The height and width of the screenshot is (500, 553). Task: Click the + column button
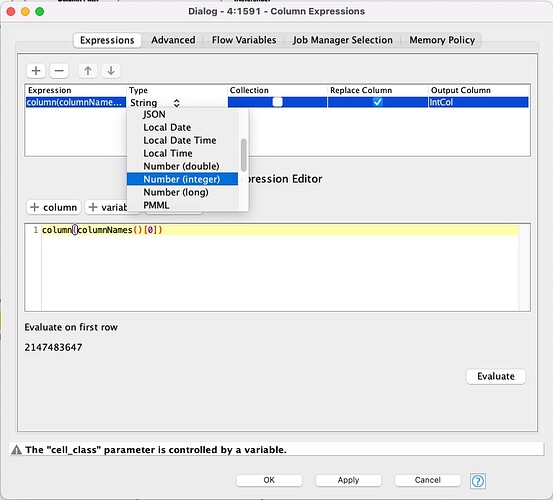pos(54,207)
